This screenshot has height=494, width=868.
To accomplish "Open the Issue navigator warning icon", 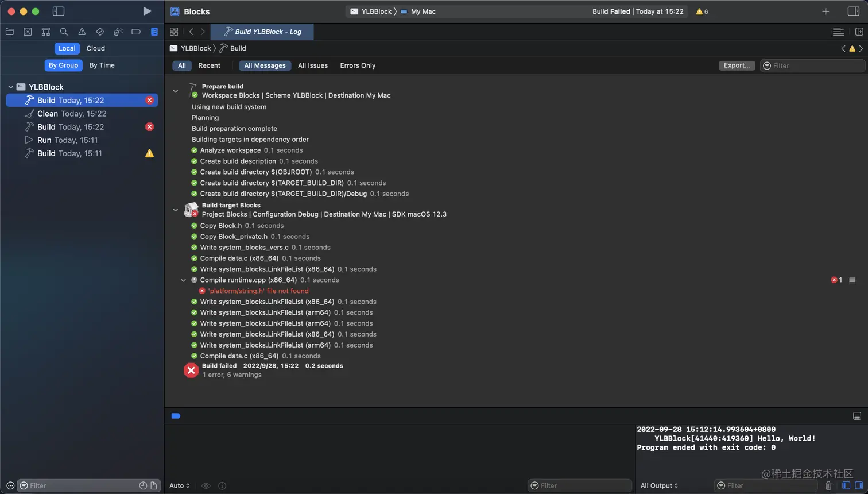I will 82,32.
